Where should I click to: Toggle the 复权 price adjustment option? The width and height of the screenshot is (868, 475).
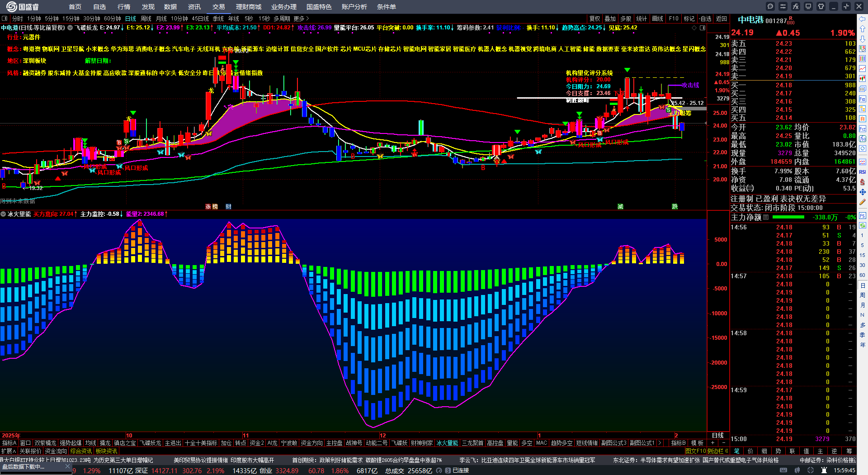595,19
